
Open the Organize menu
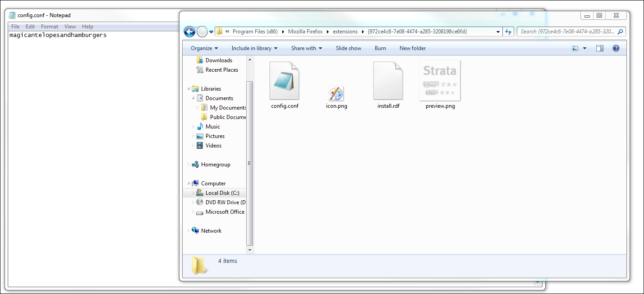pos(204,48)
